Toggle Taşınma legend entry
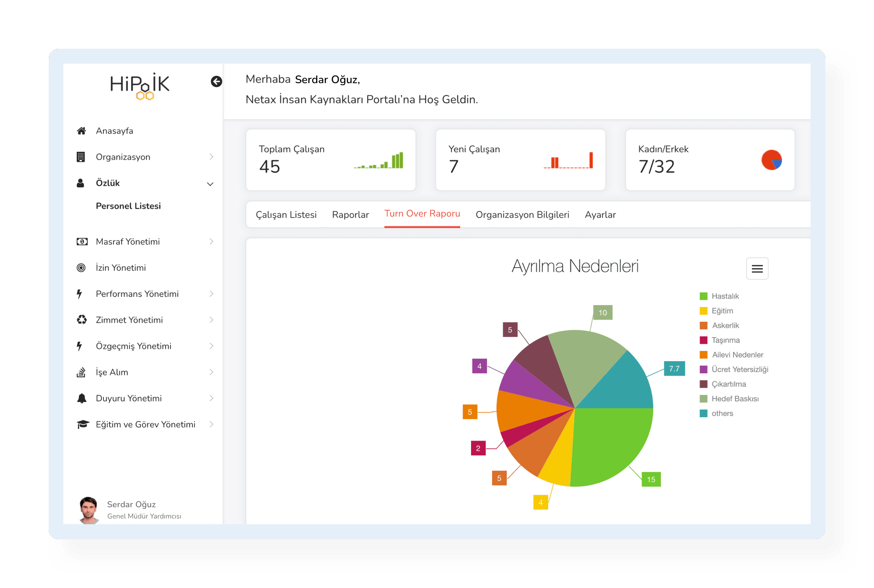This screenshot has width=874, height=588. click(719, 340)
